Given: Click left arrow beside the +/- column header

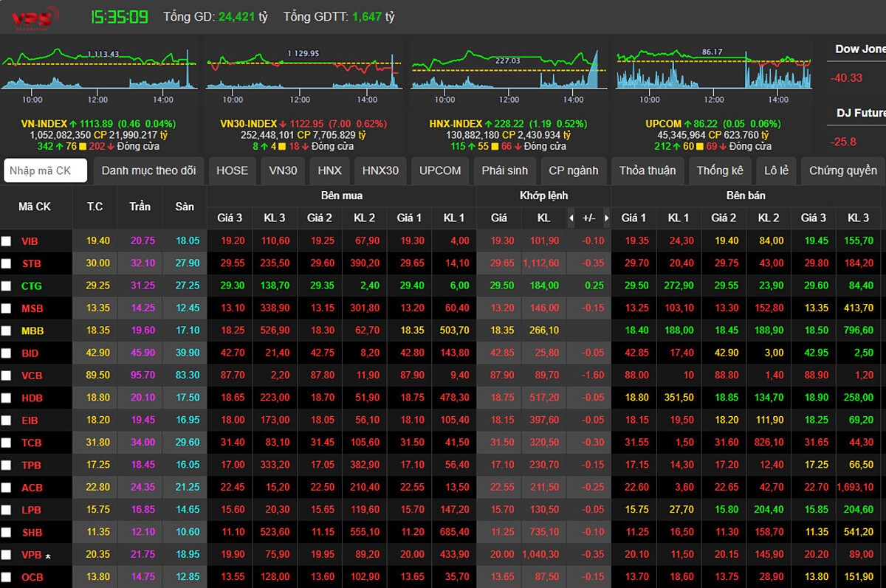Looking at the screenshot, I should [x=571, y=218].
